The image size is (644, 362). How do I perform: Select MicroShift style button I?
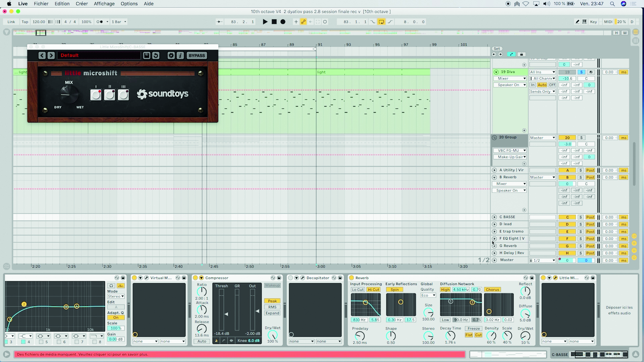(96, 95)
